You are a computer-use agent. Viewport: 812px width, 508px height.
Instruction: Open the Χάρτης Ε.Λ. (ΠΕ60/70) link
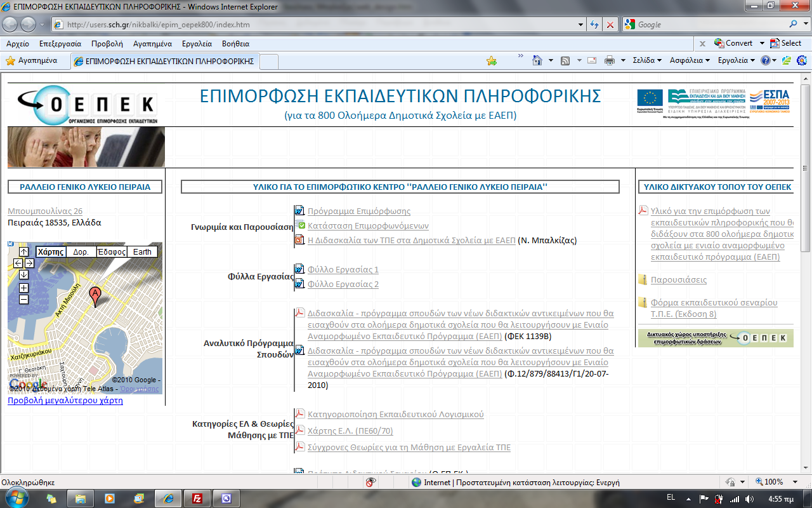click(350, 431)
